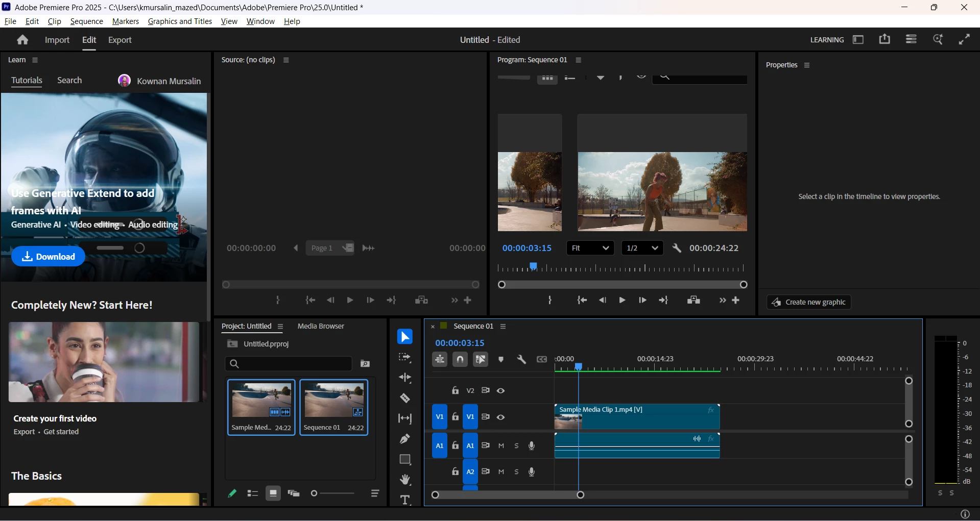This screenshot has width=980, height=521.
Task: Open the Learn panel menu
Action: (x=35, y=60)
